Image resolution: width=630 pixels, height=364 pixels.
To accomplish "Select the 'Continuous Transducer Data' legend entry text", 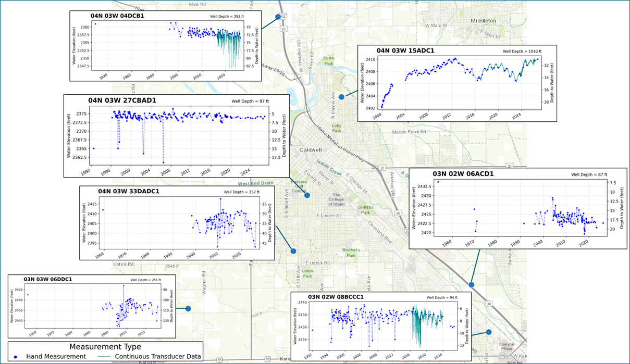I will pyautogui.click(x=158, y=357).
